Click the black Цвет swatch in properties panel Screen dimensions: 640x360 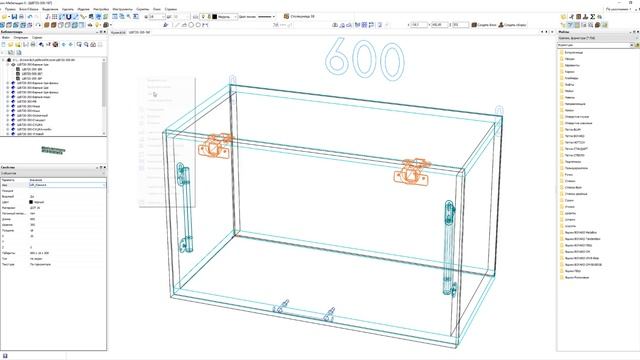31,202
